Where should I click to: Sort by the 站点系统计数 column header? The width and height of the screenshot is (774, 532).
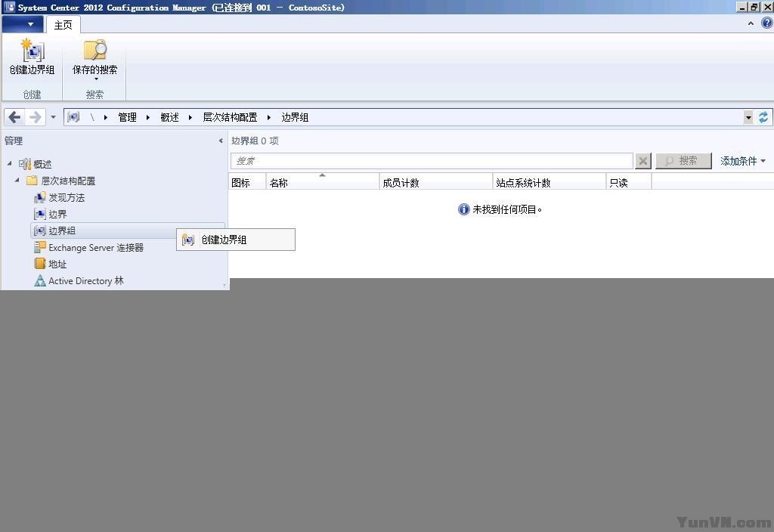(x=550, y=183)
